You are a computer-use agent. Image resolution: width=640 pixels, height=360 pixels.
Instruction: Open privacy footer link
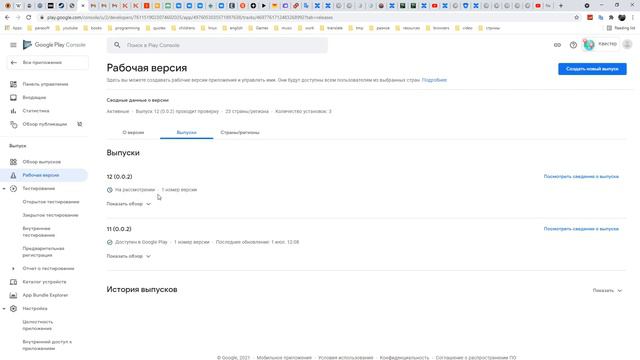coord(404,358)
